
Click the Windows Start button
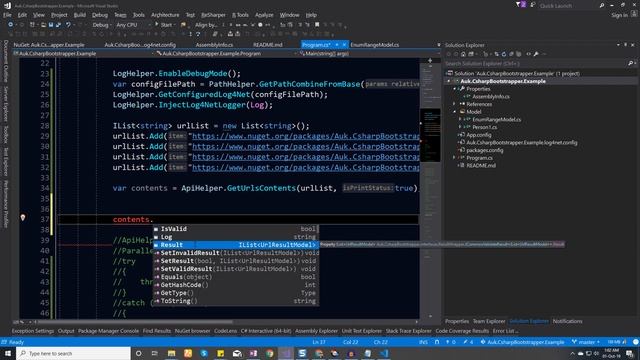coord(8,353)
